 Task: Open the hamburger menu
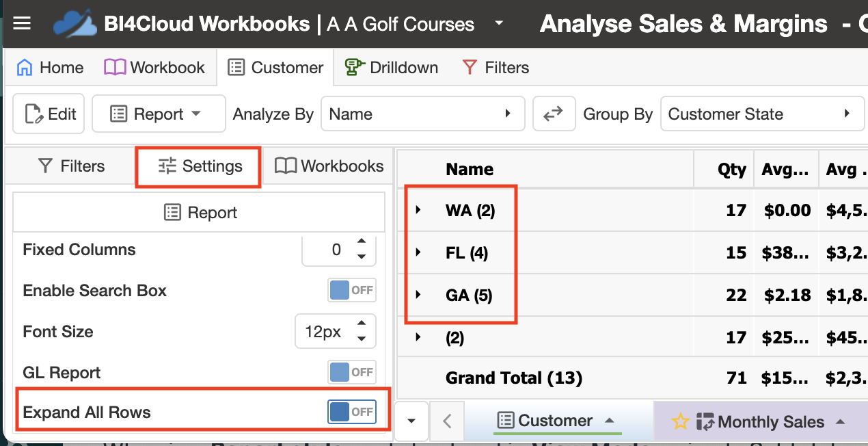(x=22, y=24)
